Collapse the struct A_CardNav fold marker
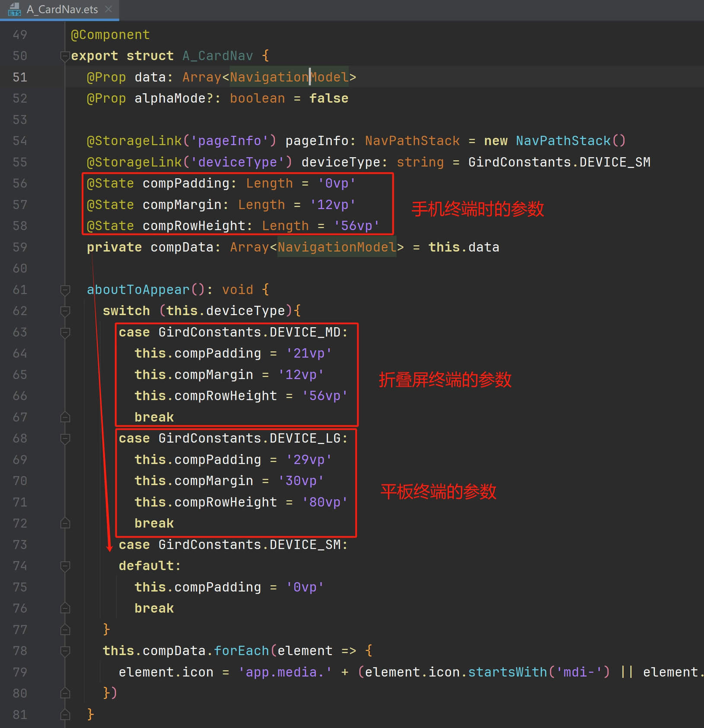 click(65, 56)
